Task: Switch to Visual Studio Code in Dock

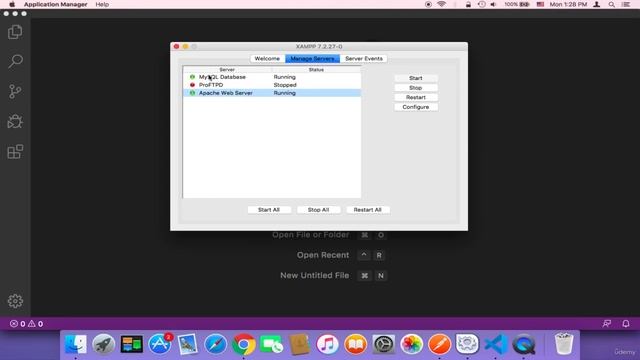Action: coord(496,344)
